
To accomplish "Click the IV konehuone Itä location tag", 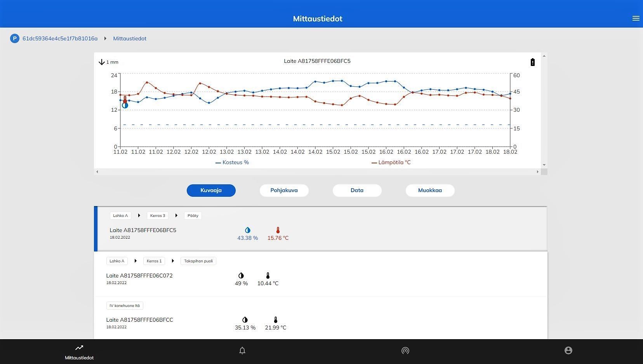I will pyautogui.click(x=125, y=305).
